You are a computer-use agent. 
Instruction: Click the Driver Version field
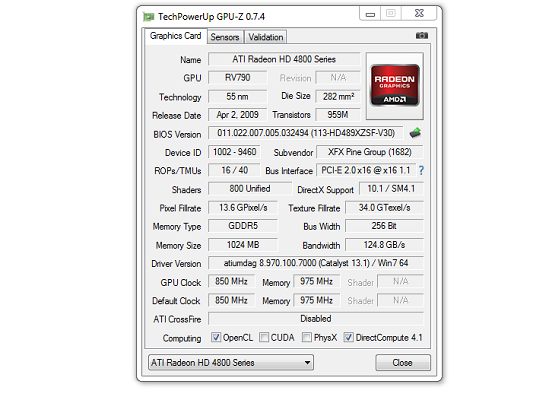coord(316,263)
